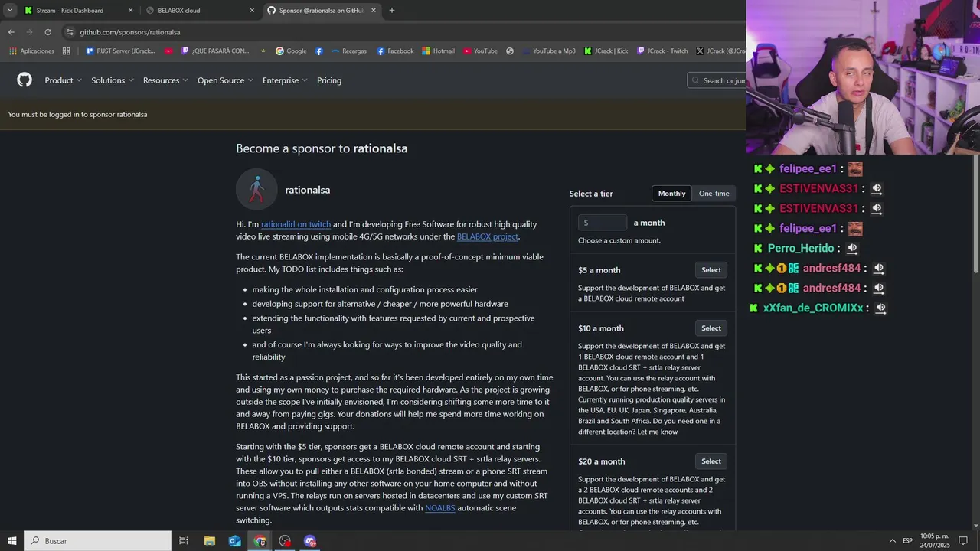Viewport: 980px width, 551px height.
Task: Open a new browser tab with plus icon
Action: tap(391, 11)
